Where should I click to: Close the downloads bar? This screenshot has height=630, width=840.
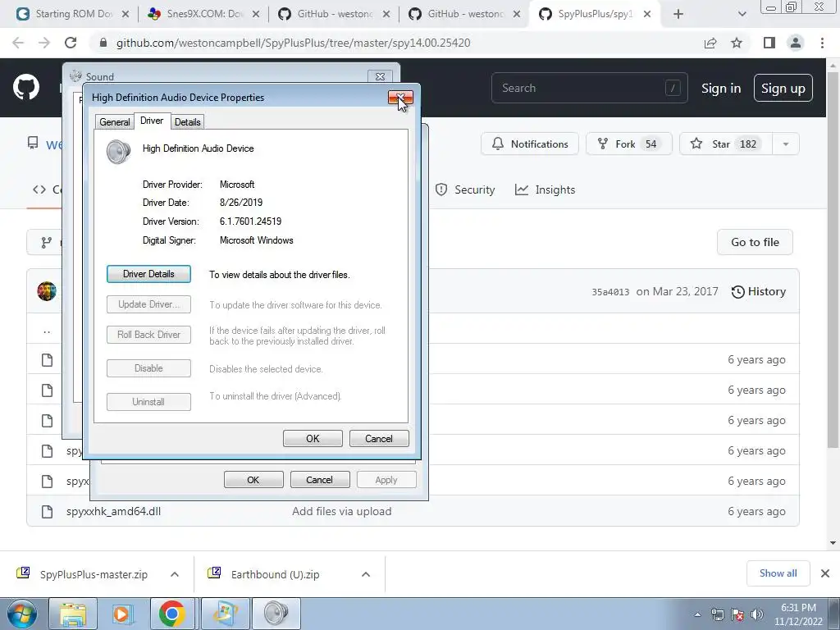825,573
